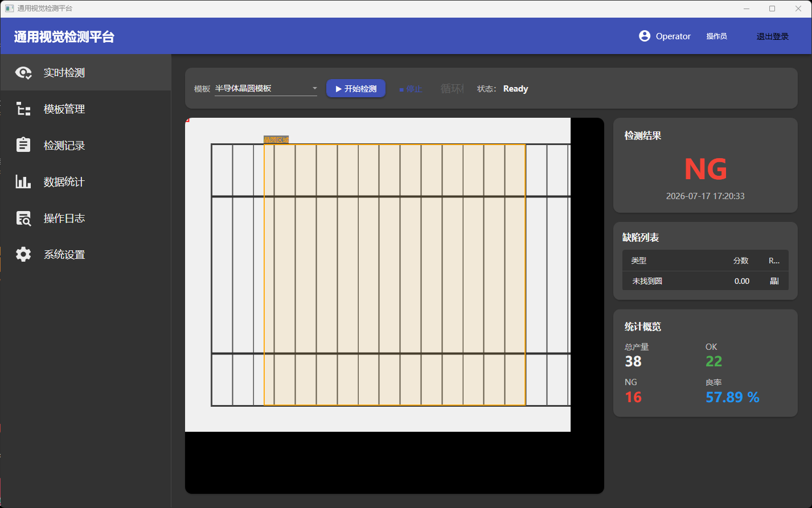
Task: Open the 实时检测 eye icon page
Action: tap(23, 73)
